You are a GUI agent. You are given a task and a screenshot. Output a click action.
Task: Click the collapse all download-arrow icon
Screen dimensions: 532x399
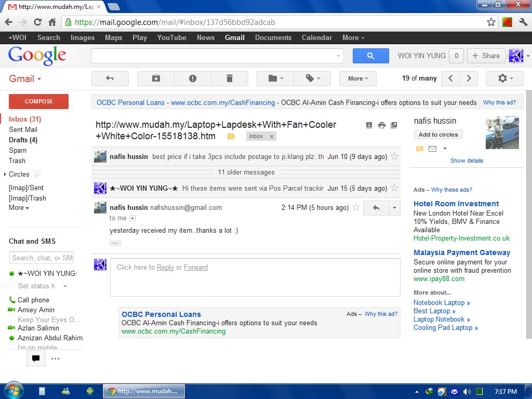coord(369,125)
